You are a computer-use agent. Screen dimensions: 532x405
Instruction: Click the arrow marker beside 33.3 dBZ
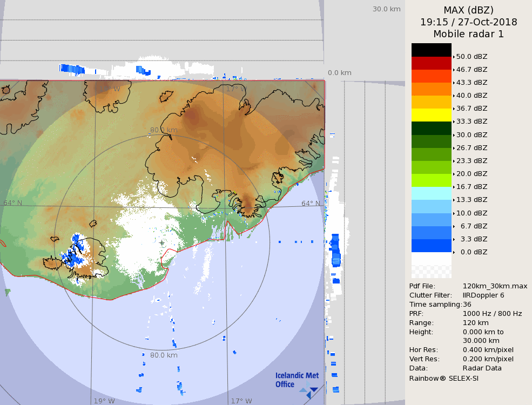pos(454,122)
